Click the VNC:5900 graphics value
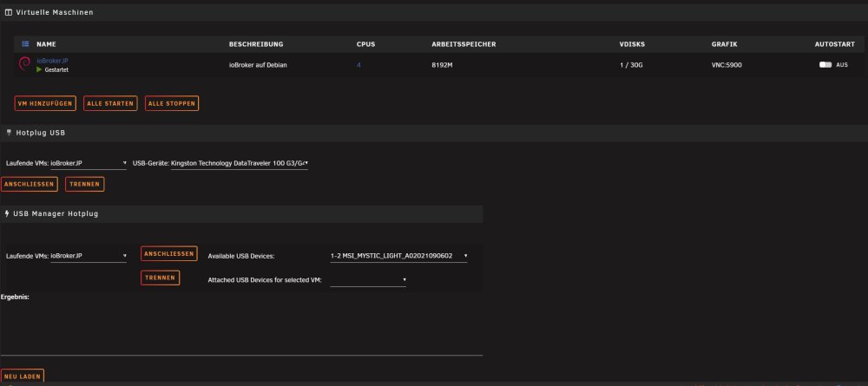Screen dimensions: 868x386 [727, 65]
